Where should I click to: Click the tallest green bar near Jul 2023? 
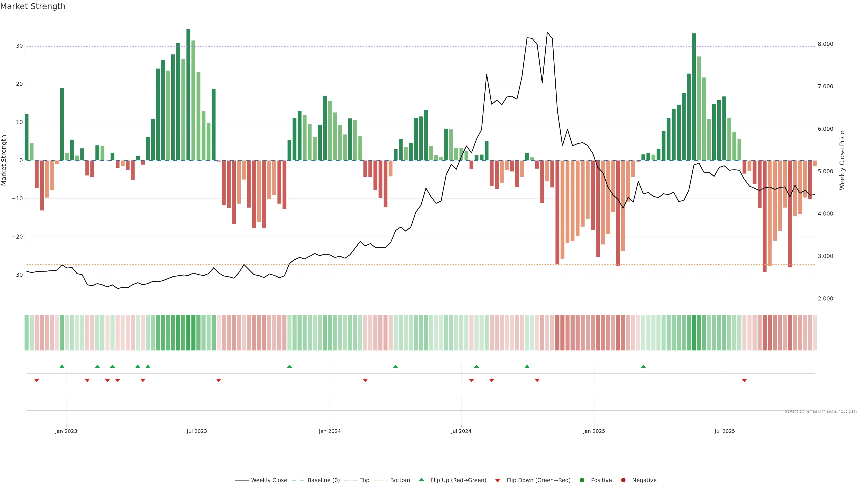coord(188,94)
